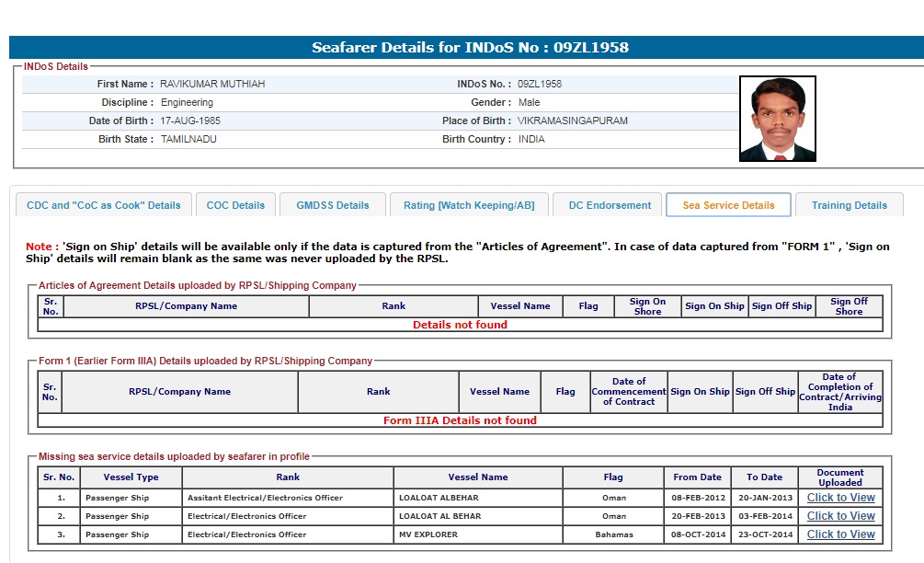Click the Vessel Type column header

pyautogui.click(x=131, y=477)
